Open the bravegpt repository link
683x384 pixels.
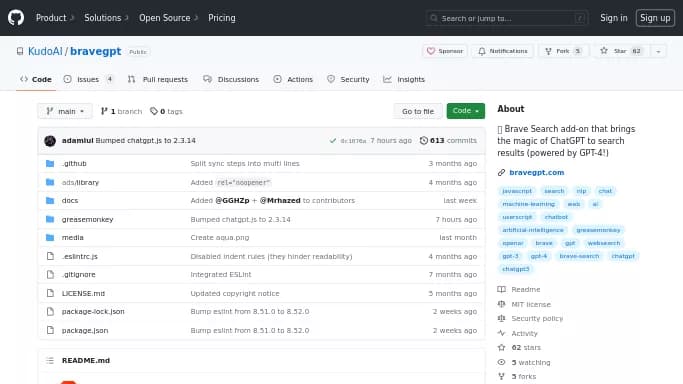95,51
